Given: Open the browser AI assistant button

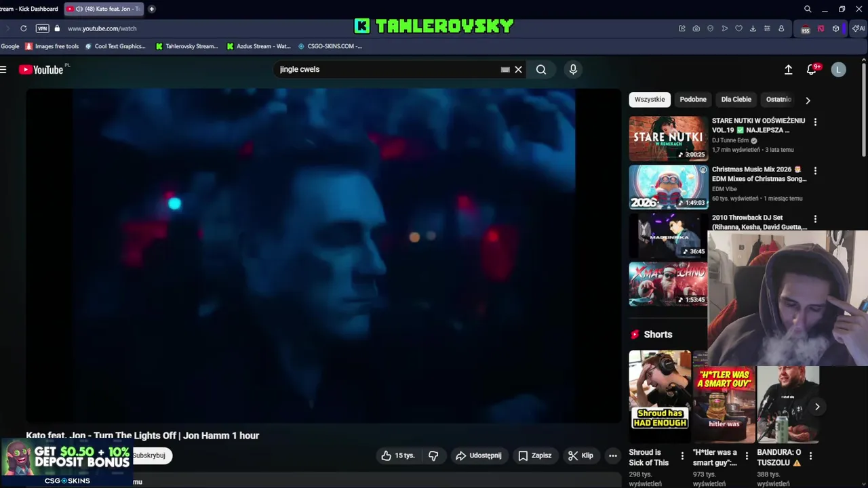Looking at the screenshot, I should coord(858,28).
